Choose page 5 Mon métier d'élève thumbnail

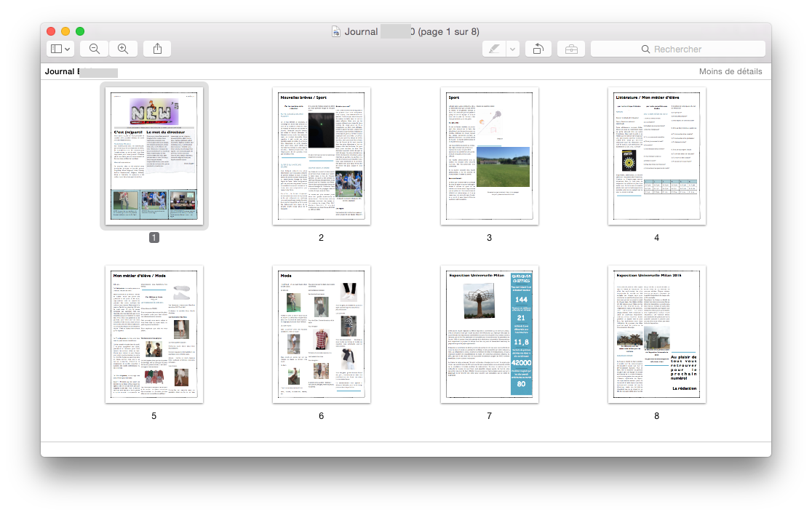(154, 333)
